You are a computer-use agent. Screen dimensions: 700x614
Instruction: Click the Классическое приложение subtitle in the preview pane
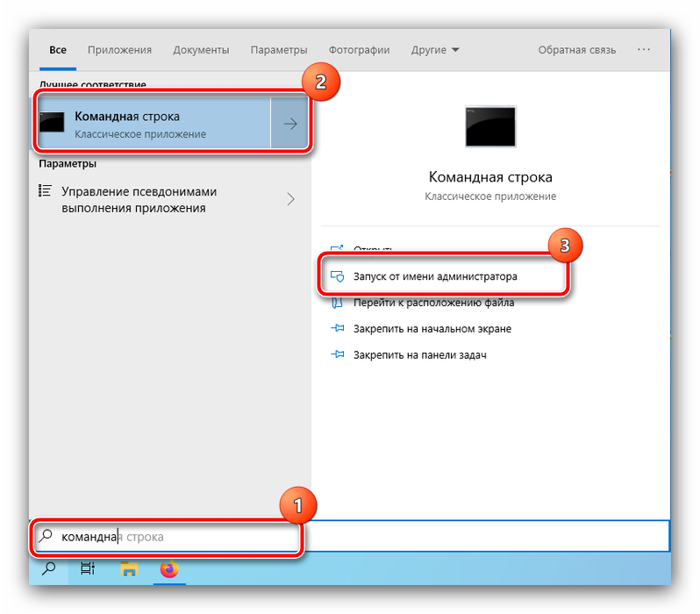tap(490, 196)
